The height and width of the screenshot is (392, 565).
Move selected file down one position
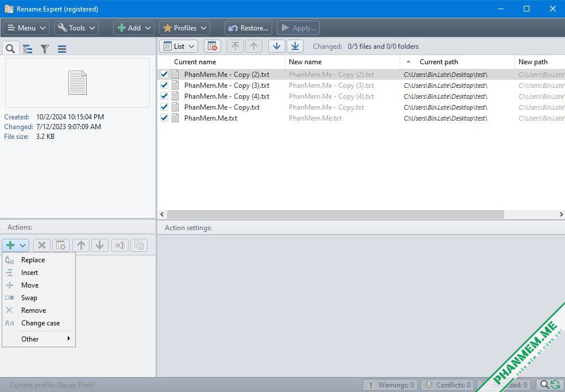click(x=277, y=46)
